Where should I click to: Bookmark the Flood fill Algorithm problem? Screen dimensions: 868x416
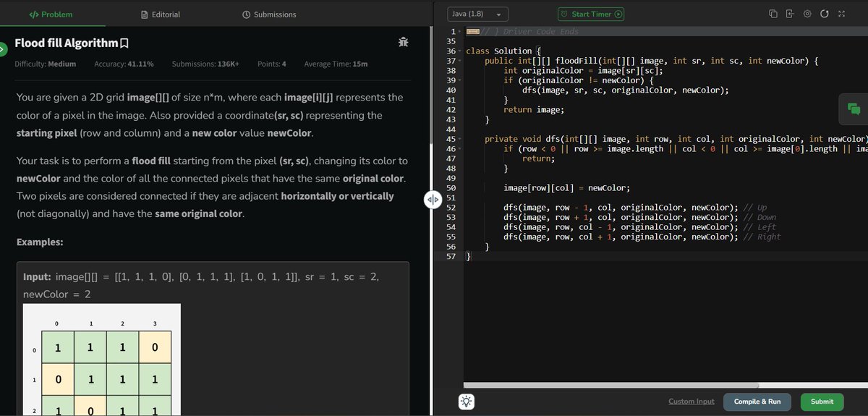tap(124, 43)
